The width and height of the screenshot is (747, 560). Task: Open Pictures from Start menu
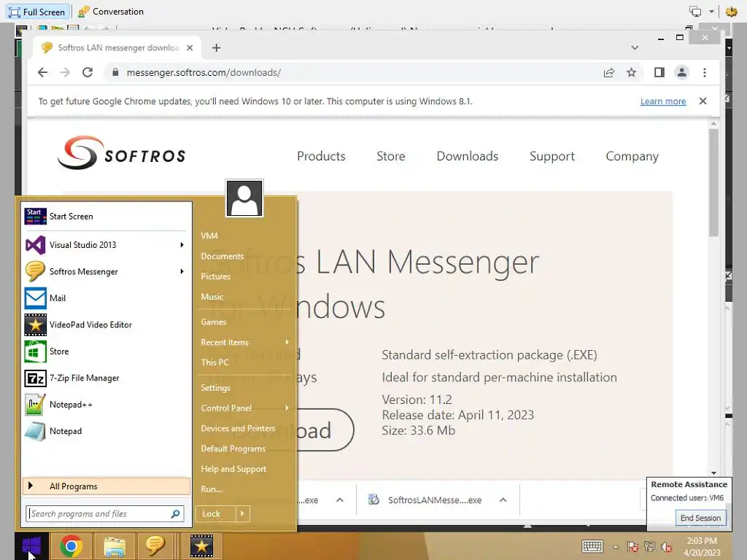coord(215,276)
